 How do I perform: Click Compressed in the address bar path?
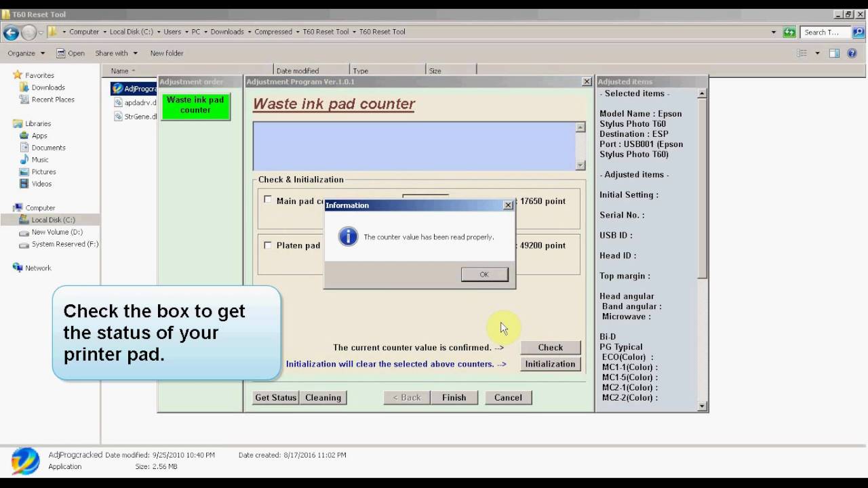[x=273, y=32]
